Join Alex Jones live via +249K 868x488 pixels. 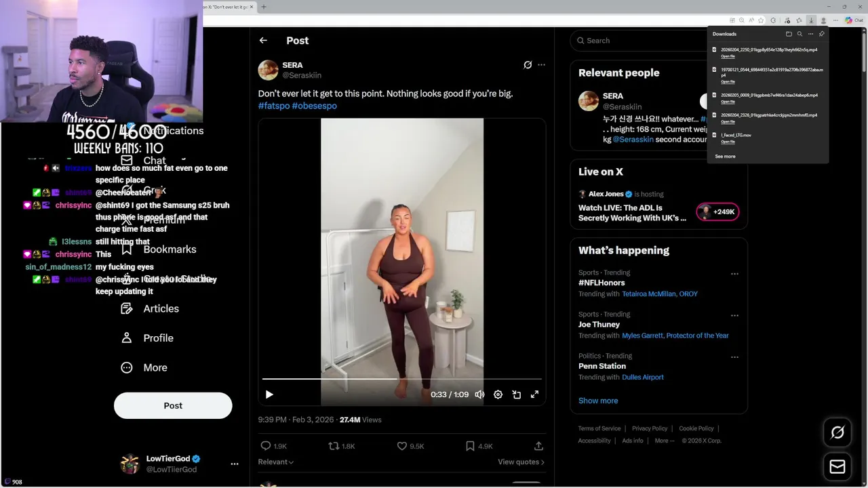tap(717, 212)
